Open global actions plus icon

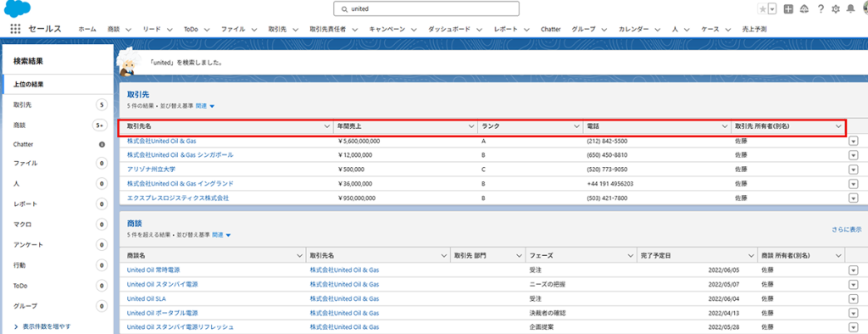(x=788, y=8)
